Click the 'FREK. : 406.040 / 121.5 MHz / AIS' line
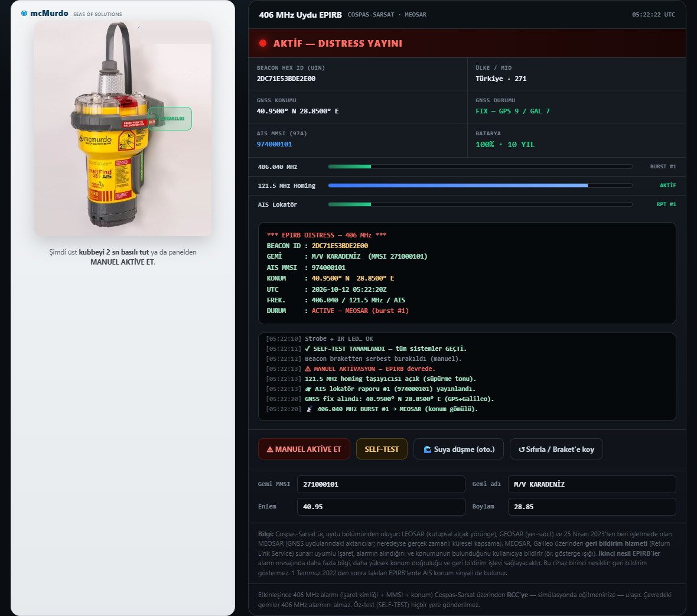The image size is (697, 616). click(x=336, y=301)
